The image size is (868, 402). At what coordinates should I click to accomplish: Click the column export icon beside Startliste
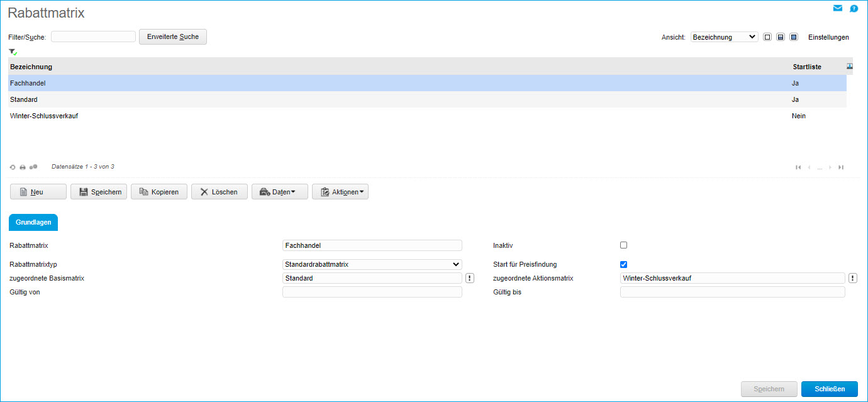pos(850,66)
